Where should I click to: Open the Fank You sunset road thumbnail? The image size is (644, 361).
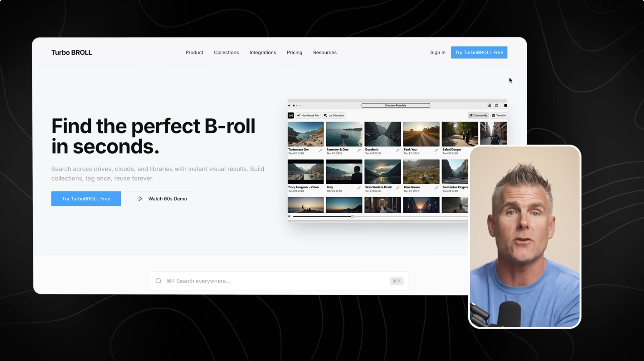coord(421,134)
